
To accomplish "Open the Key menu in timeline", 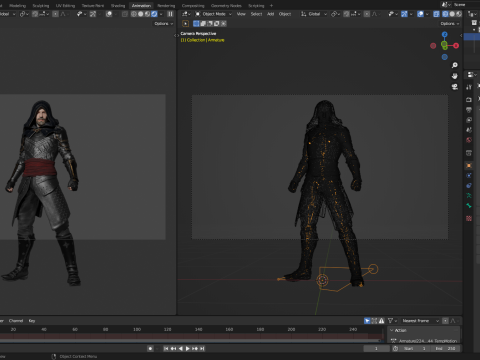I will click(32, 321).
